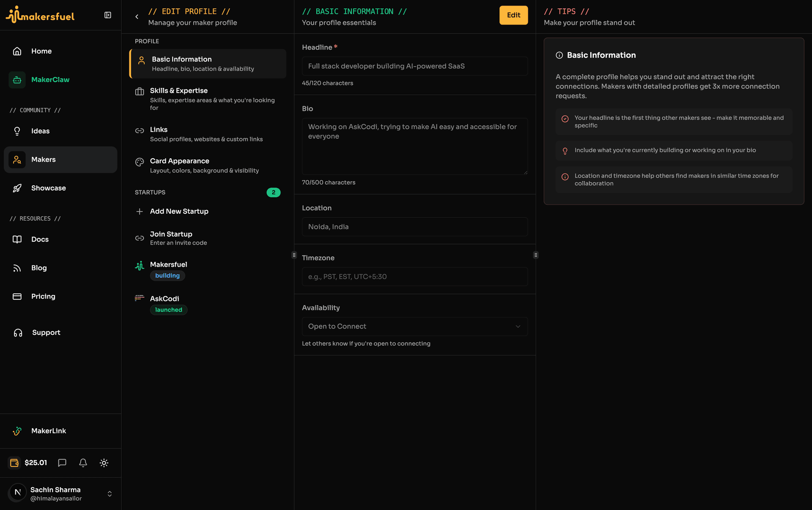Collapse the sidebar with the panel icon
812x510 pixels.
coord(108,15)
